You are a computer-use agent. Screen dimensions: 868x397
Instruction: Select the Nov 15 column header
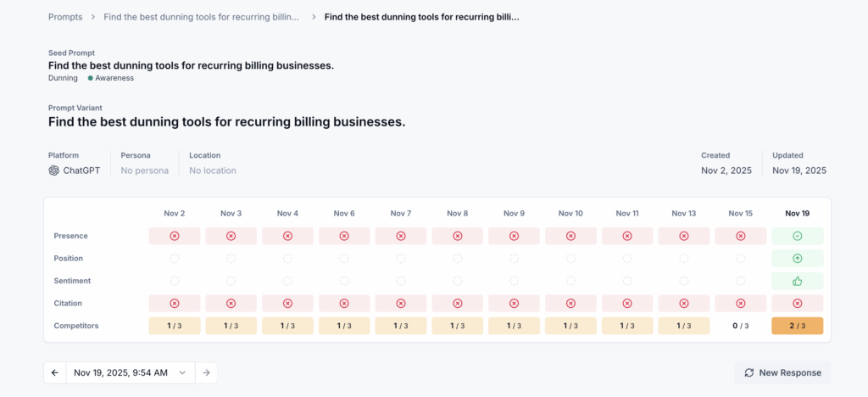tap(740, 213)
